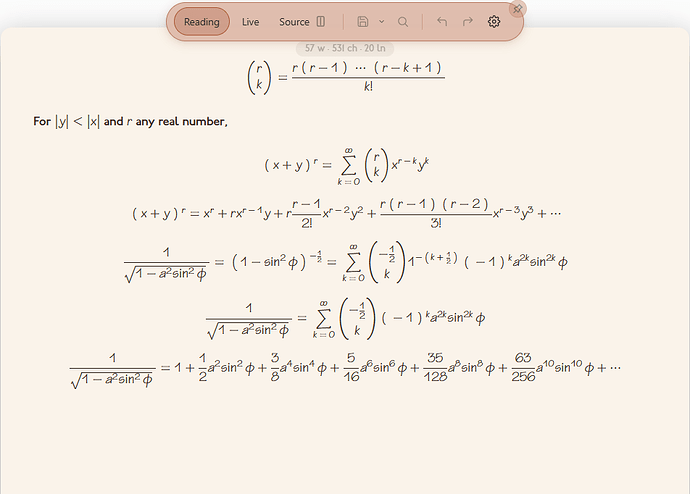Click the undo arrow icon
The height and width of the screenshot is (494, 690).
coord(442,22)
